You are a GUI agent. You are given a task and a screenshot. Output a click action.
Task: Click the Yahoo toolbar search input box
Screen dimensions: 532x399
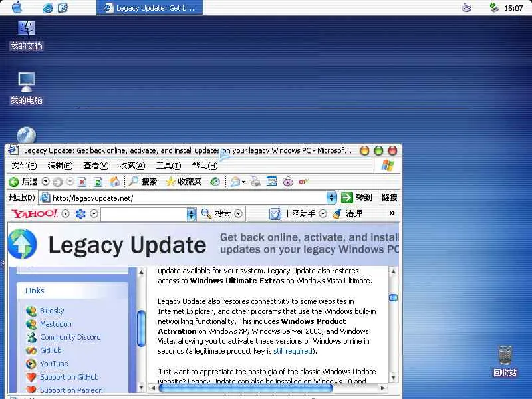(144, 214)
